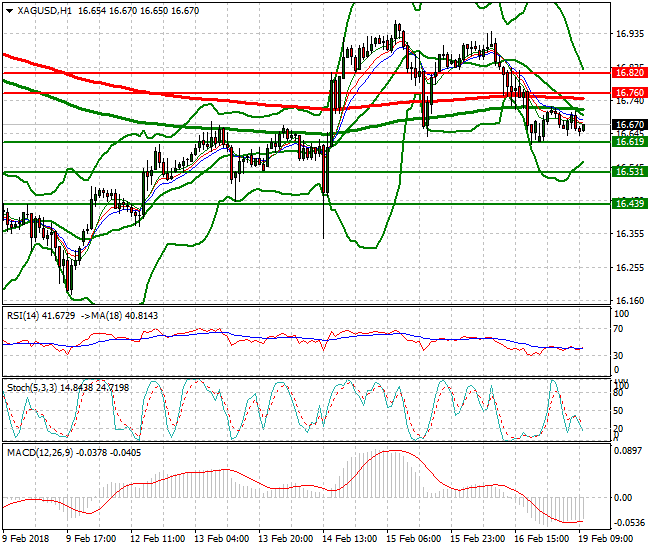This screenshot has width=650, height=550.
Task: Click the 9 Feb 17:00 time label
Action: click(91, 539)
